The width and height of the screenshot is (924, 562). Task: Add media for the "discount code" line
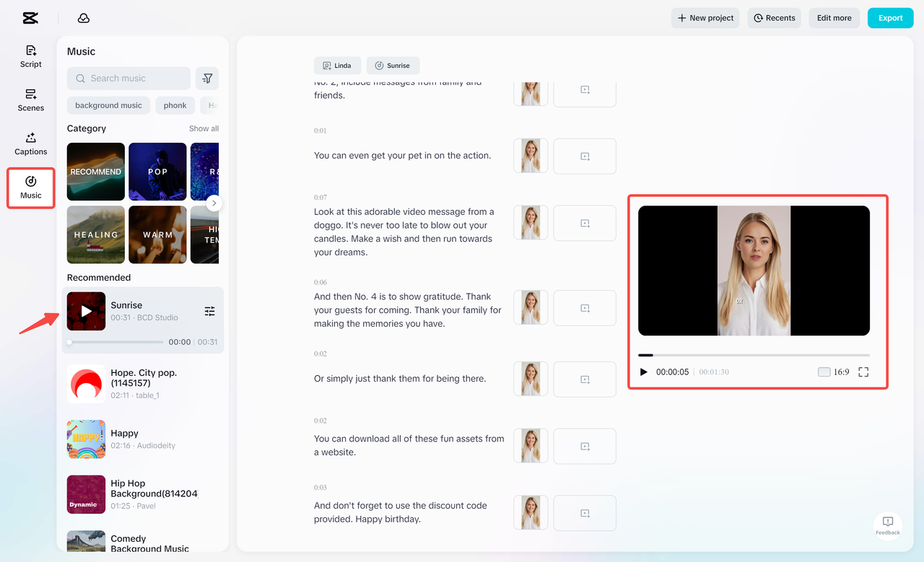click(x=585, y=513)
